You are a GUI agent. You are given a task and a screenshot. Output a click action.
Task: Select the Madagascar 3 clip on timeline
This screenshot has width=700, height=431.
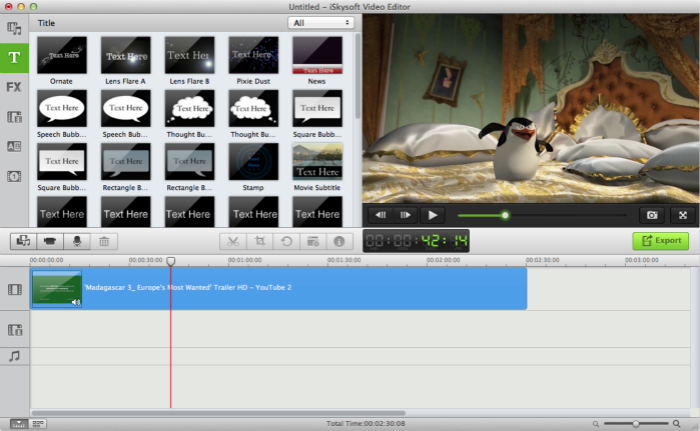tap(279, 289)
